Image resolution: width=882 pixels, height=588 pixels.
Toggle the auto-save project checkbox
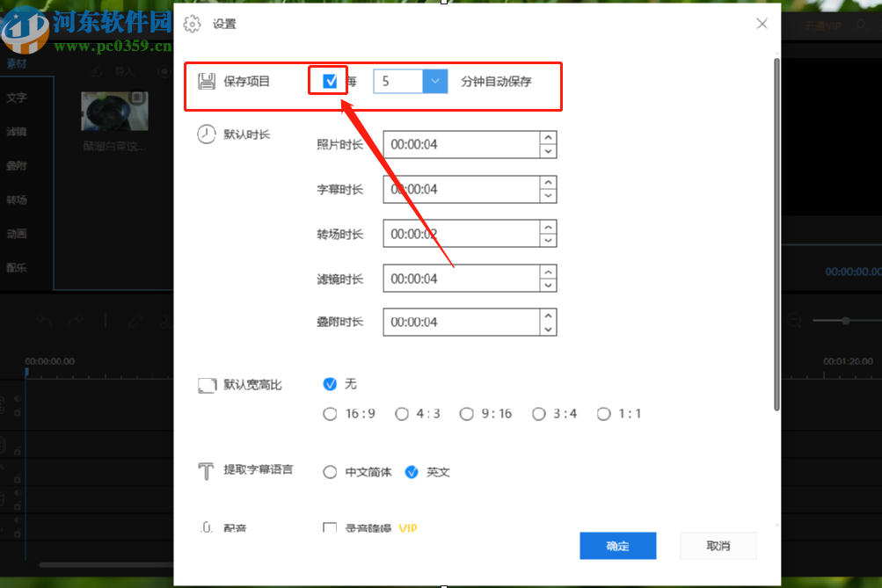tap(330, 82)
